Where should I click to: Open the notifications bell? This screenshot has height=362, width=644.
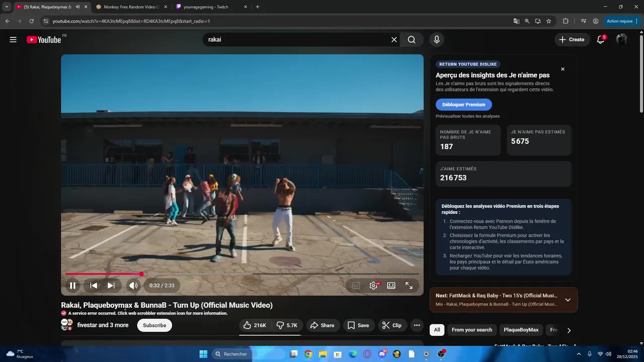click(x=601, y=40)
